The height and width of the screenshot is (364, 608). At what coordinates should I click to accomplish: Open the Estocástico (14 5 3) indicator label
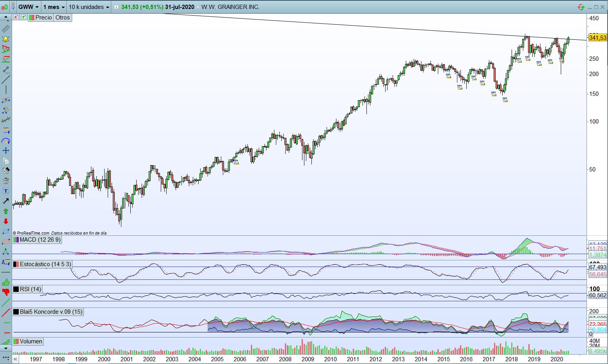pyautogui.click(x=43, y=264)
